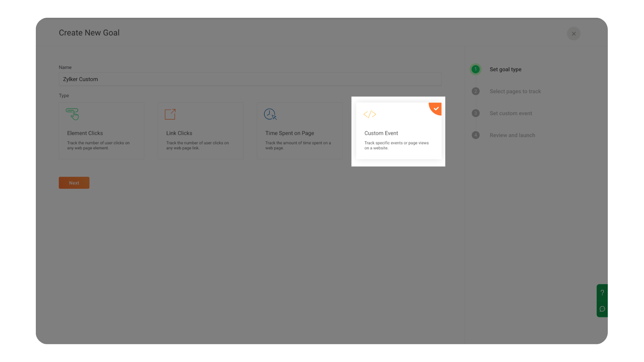Click the step 4 number circle
Viewport: 644px width, 362px height.
[475, 135]
